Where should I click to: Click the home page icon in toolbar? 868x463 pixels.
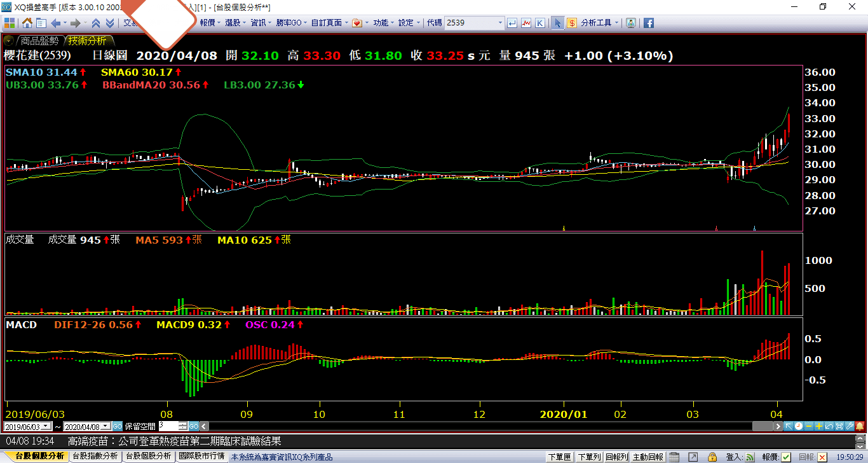pos(27,23)
